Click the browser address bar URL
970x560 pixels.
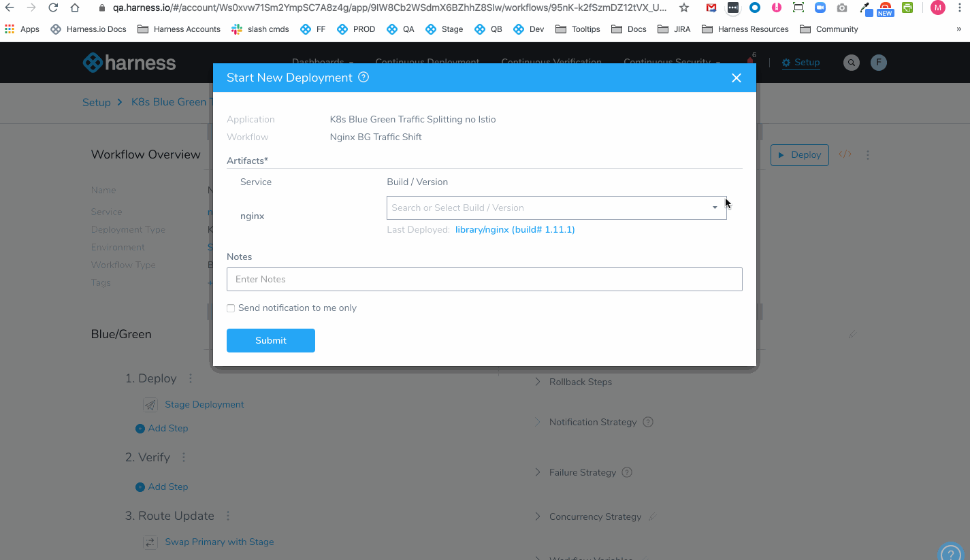[x=390, y=8]
